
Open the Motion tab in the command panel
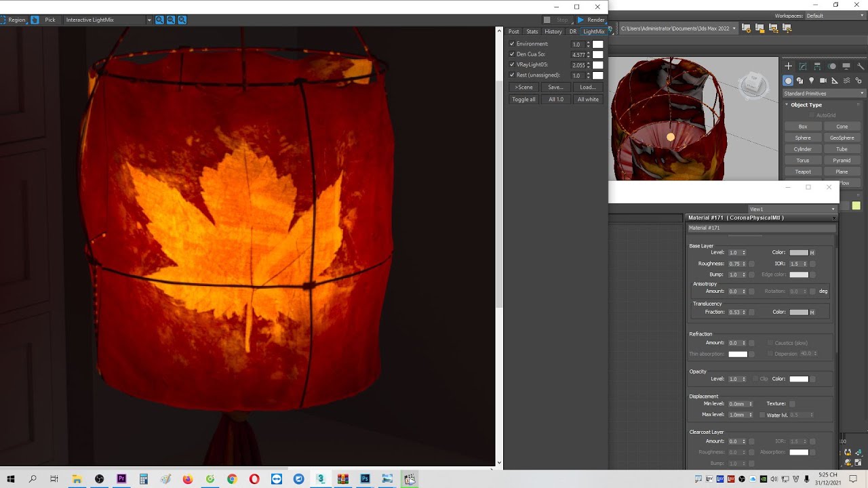pos(832,66)
